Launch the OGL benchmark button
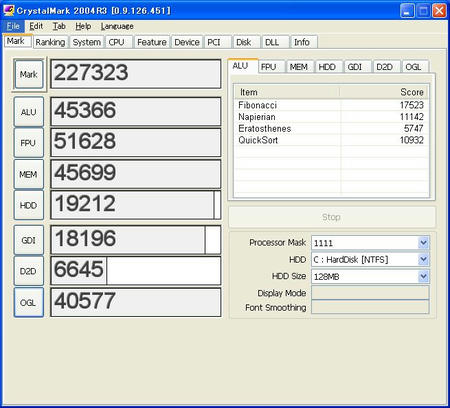 click(29, 303)
